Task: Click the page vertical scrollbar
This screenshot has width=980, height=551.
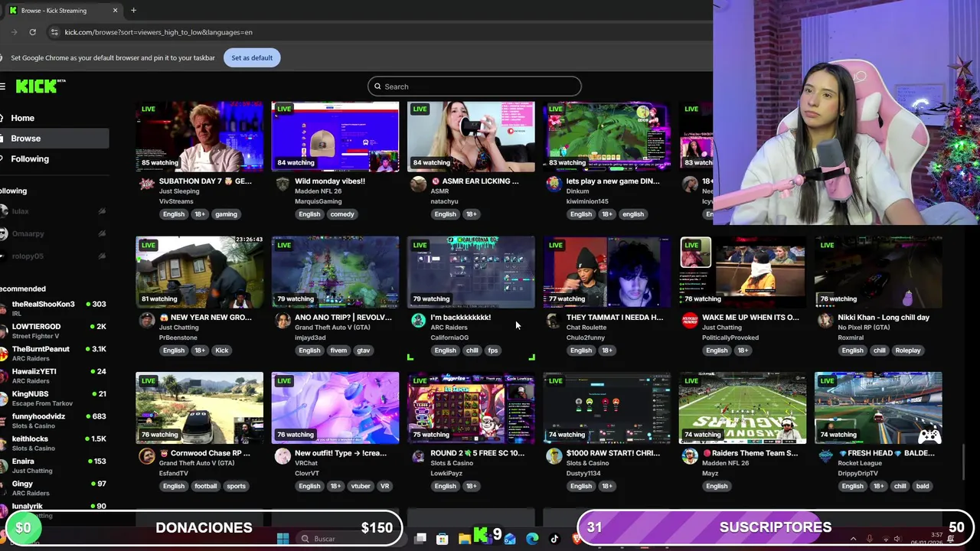Action: coord(964,463)
